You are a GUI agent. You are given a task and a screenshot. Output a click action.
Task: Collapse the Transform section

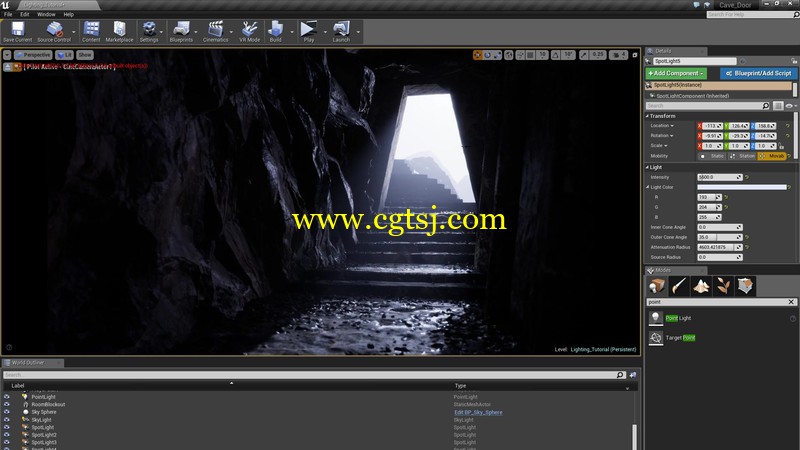click(x=647, y=116)
